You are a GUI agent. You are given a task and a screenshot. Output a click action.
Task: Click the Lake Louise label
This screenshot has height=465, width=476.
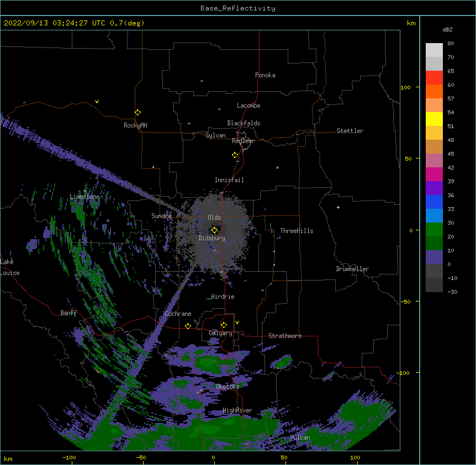10,267
